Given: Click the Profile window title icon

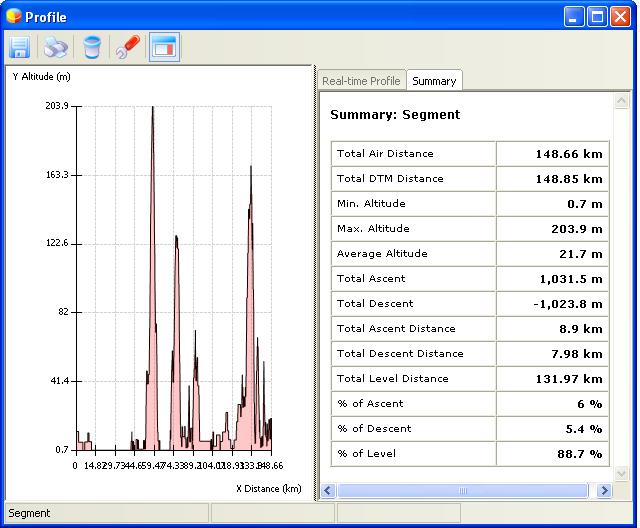Looking at the screenshot, I should point(13,16).
